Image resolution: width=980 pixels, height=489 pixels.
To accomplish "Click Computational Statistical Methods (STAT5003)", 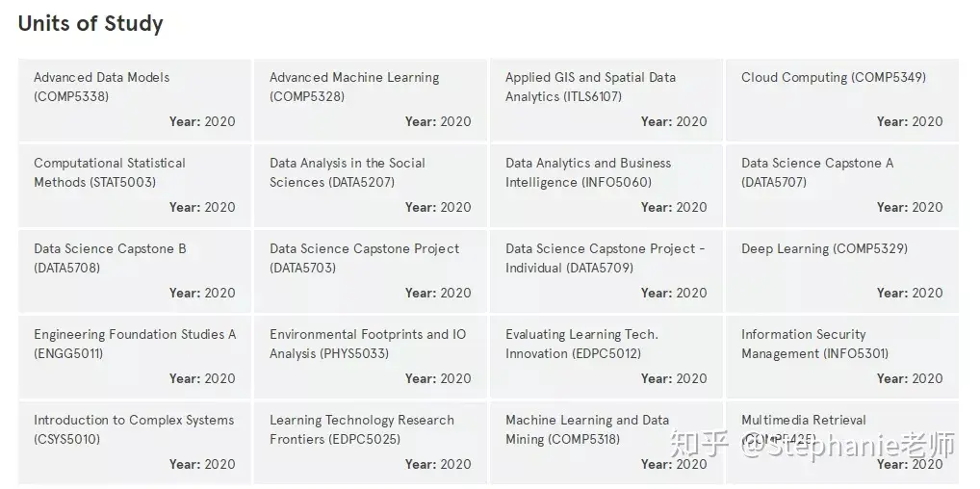I will tap(135, 186).
